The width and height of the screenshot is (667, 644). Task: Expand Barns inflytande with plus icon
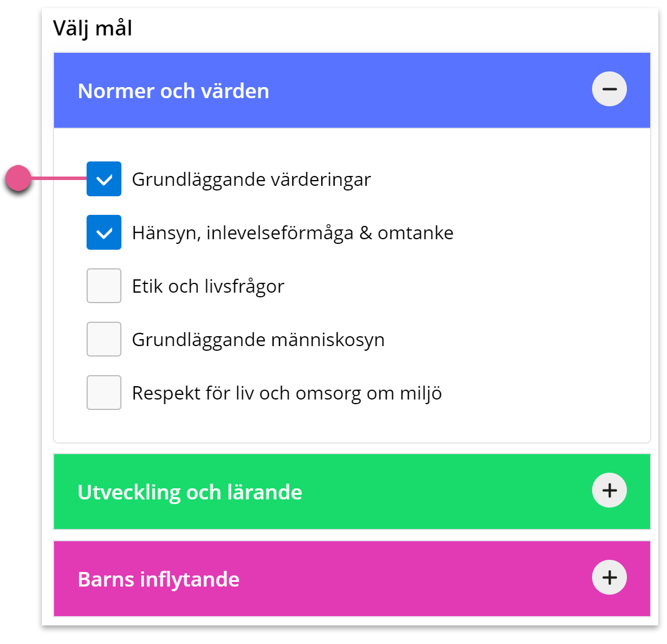(609, 577)
